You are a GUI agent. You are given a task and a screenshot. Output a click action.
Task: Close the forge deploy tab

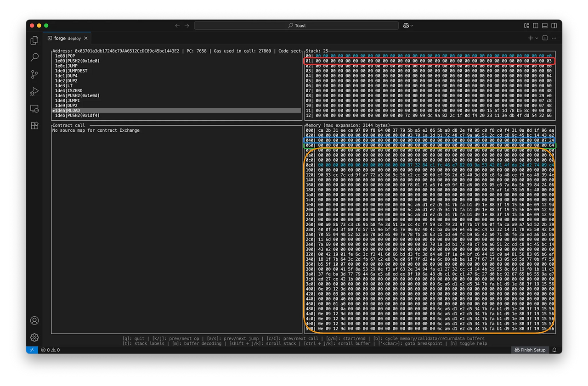click(85, 39)
